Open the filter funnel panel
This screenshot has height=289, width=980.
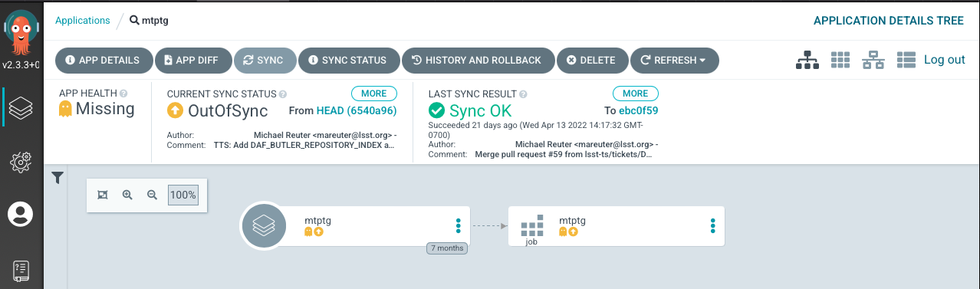pyautogui.click(x=58, y=178)
